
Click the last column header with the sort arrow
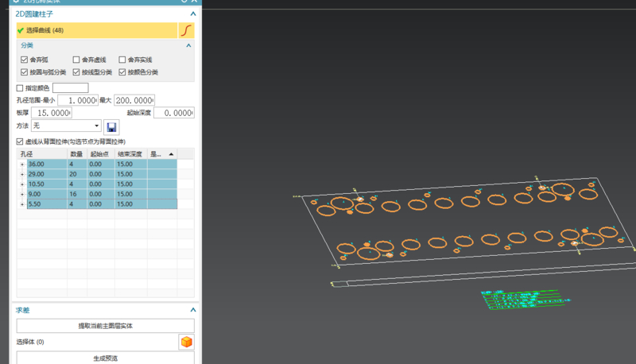click(x=162, y=154)
